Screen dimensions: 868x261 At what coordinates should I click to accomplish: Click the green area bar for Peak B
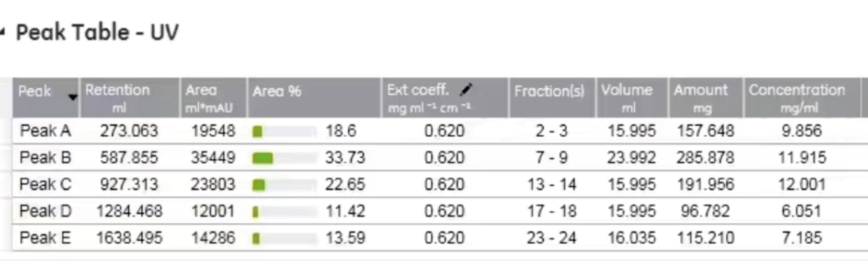pyautogui.click(x=262, y=158)
